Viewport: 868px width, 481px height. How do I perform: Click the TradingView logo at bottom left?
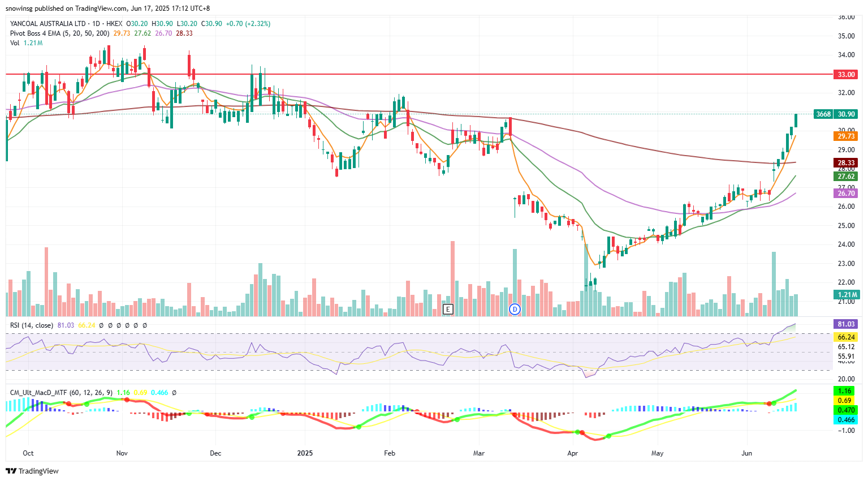point(32,471)
